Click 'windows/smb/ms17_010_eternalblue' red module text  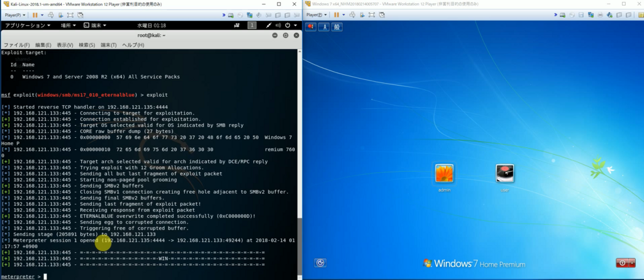click(86, 95)
